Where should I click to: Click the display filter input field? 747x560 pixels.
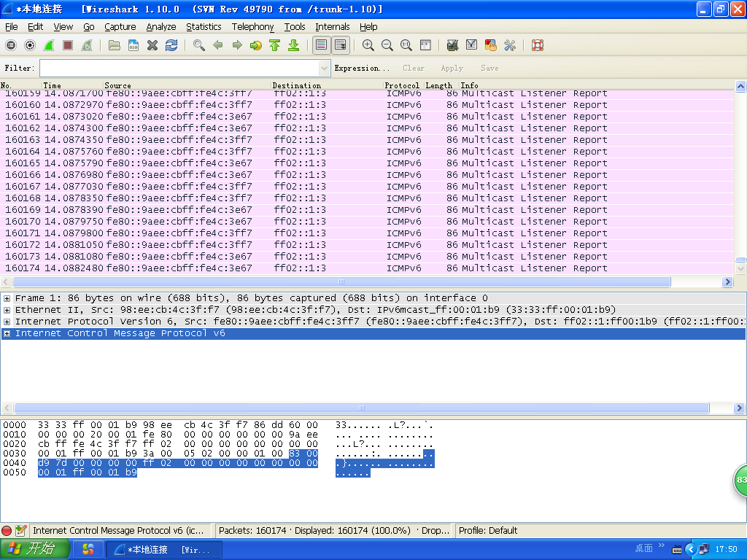click(x=180, y=68)
